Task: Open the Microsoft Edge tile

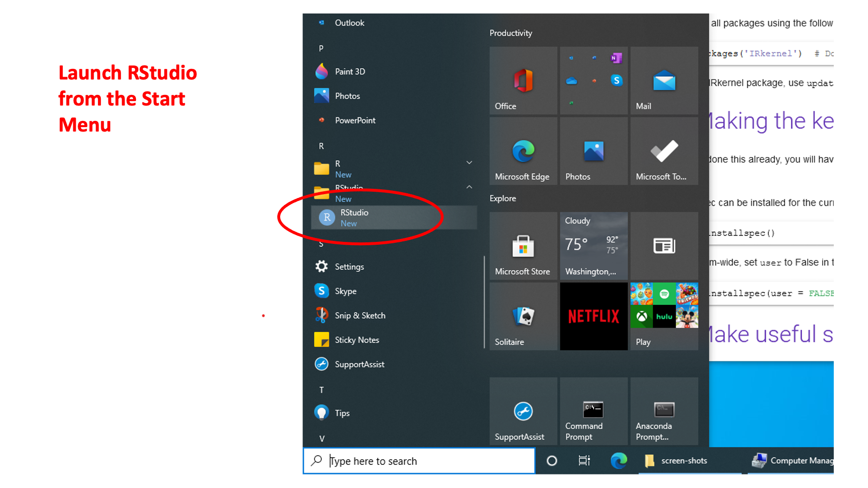Action: 523,151
